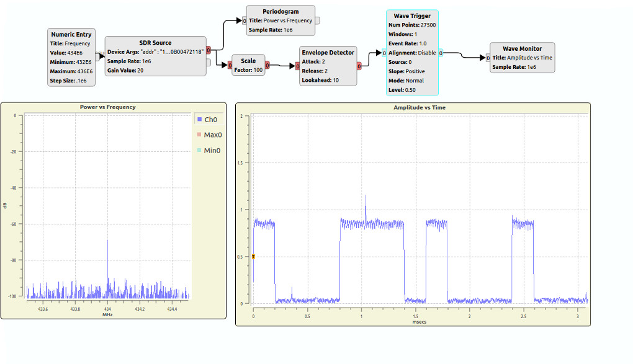Select the Wave Trigger block title

coord(412,16)
